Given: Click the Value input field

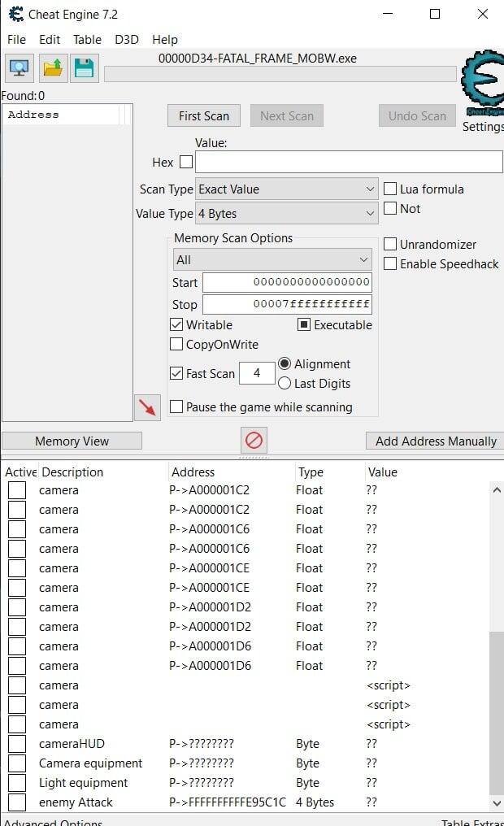Looking at the screenshot, I should (x=349, y=162).
